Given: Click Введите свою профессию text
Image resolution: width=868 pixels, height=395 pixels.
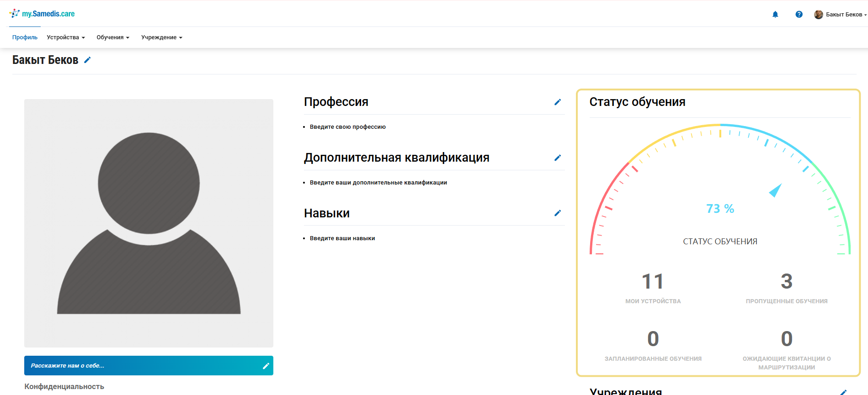Looking at the screenshot, I should coord(348,127).
